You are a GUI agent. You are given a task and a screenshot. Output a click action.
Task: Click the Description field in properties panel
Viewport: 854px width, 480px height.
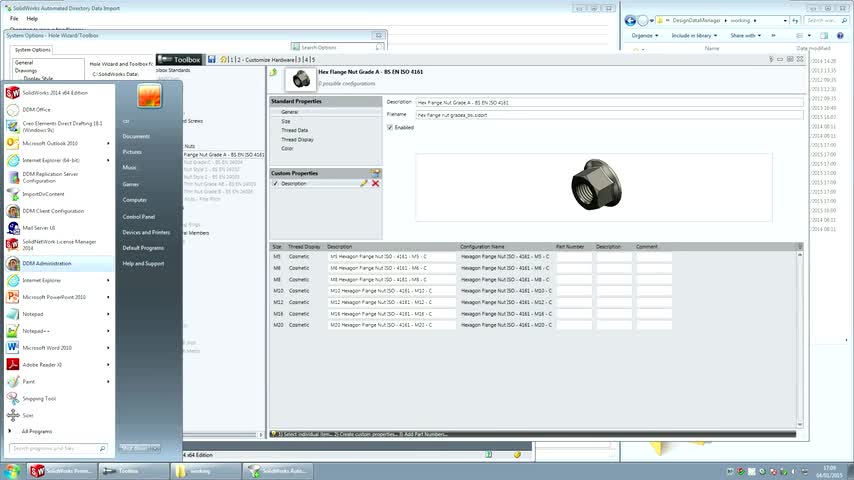609,102
